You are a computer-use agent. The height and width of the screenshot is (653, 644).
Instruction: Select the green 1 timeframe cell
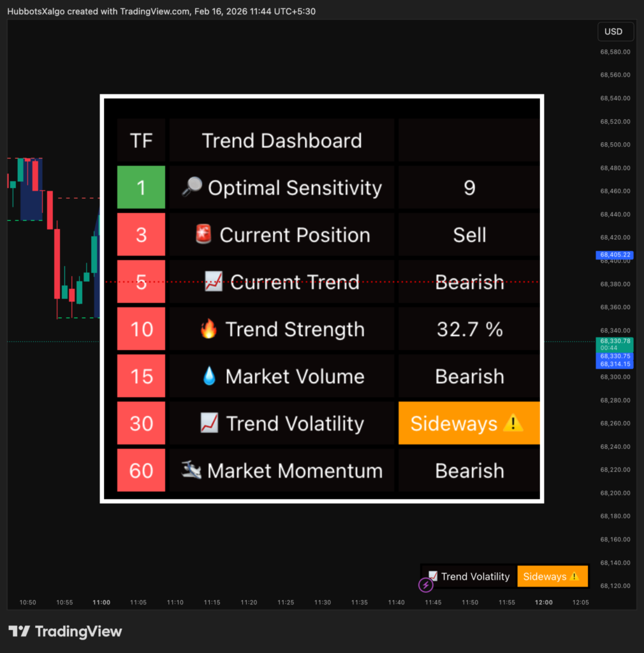point(141,187)
